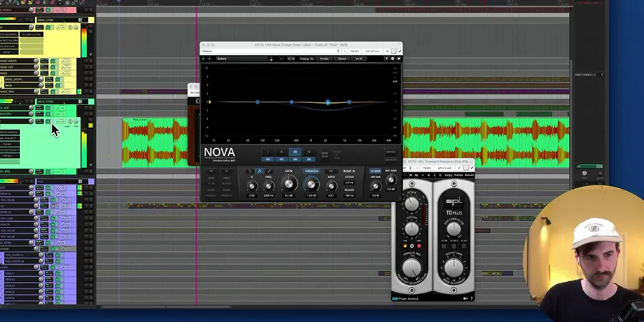Viewport: 644px width, 322px height.
Task: Open the preset dropdown arrows in SPL header
Action: (x=410, y=167)
